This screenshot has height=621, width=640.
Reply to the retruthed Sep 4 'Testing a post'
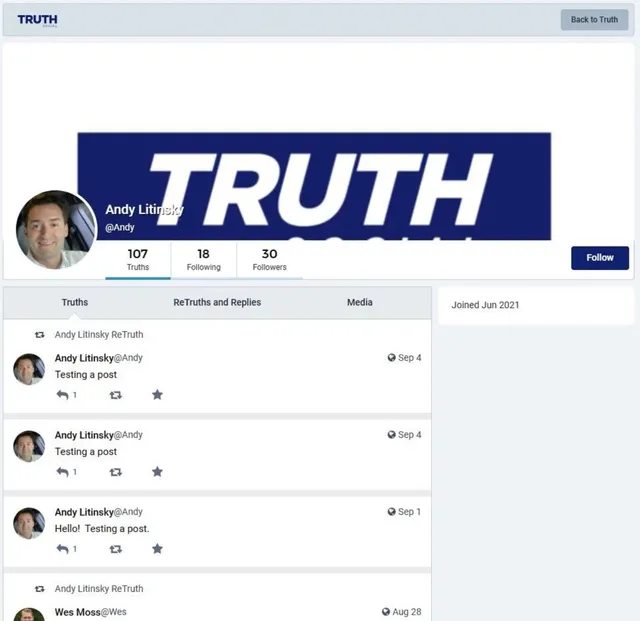click(62, 395)
